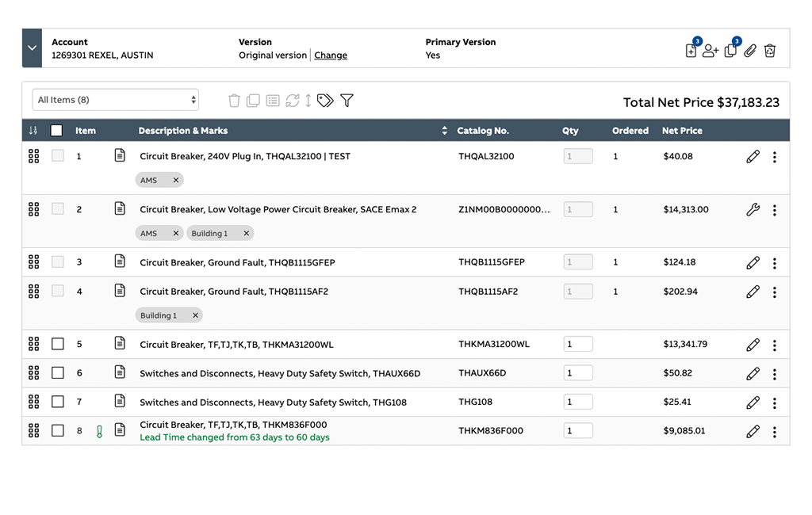Collapse the account header chevron
The image size is (812, 515).
pos(32,48)
